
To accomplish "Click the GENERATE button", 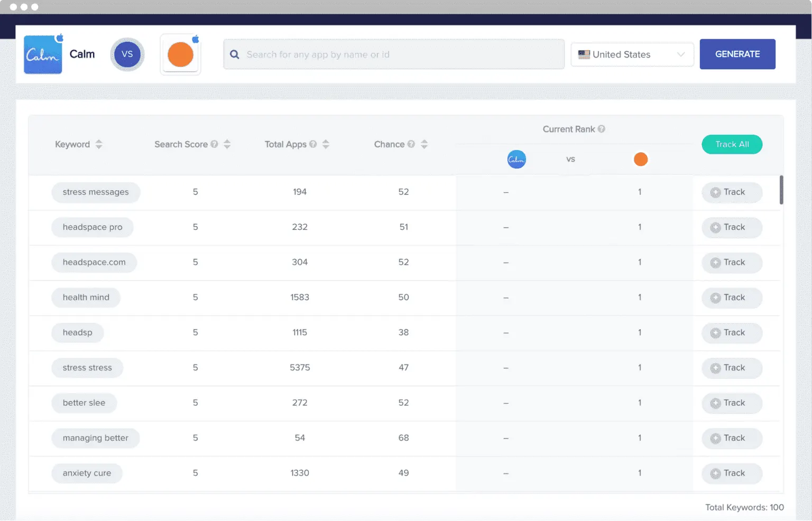I will [x=737, y=54].
